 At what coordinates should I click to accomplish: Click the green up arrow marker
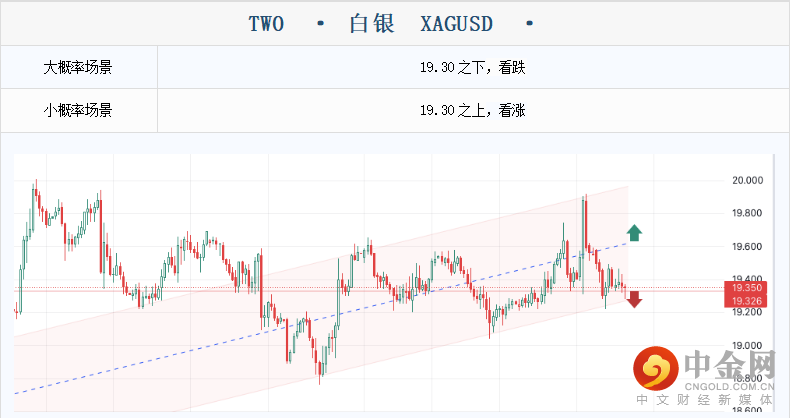click(x=634, y=234)
